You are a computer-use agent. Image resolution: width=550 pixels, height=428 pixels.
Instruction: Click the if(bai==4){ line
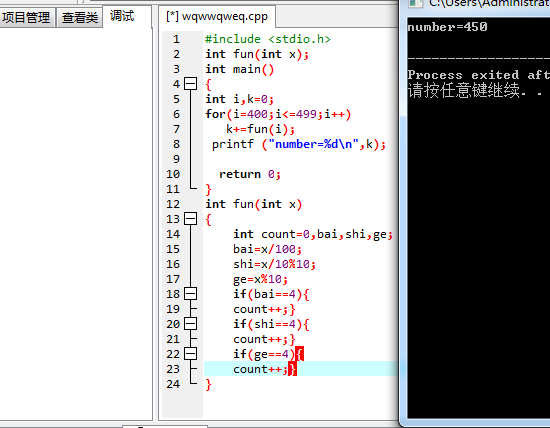point(271,294)
